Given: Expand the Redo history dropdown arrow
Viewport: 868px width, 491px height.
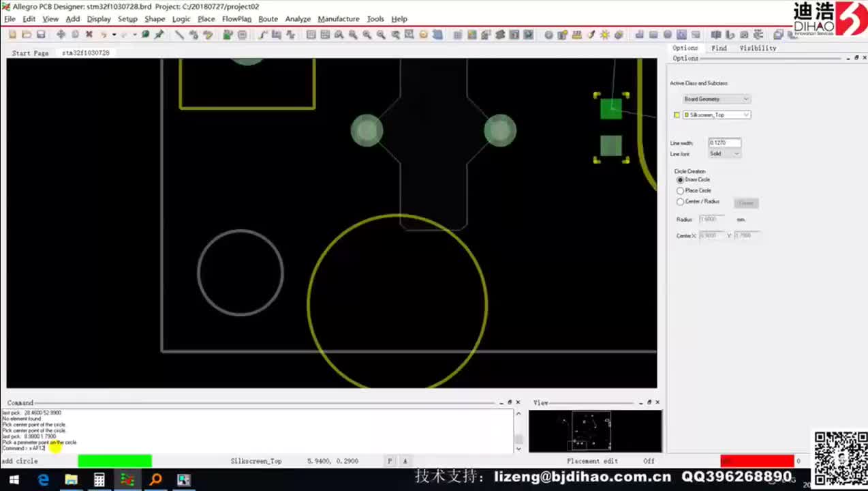Looking at the screenshot, I should pyautogui.click(x=135, y=35).
